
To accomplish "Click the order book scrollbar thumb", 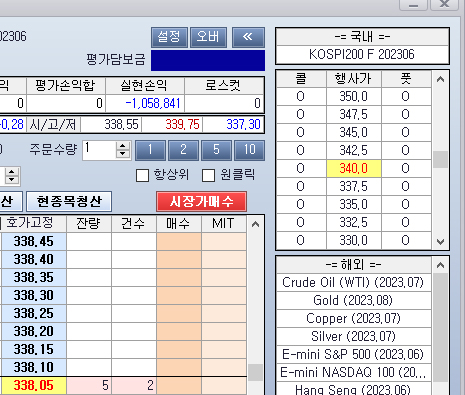I will (255, 372).
